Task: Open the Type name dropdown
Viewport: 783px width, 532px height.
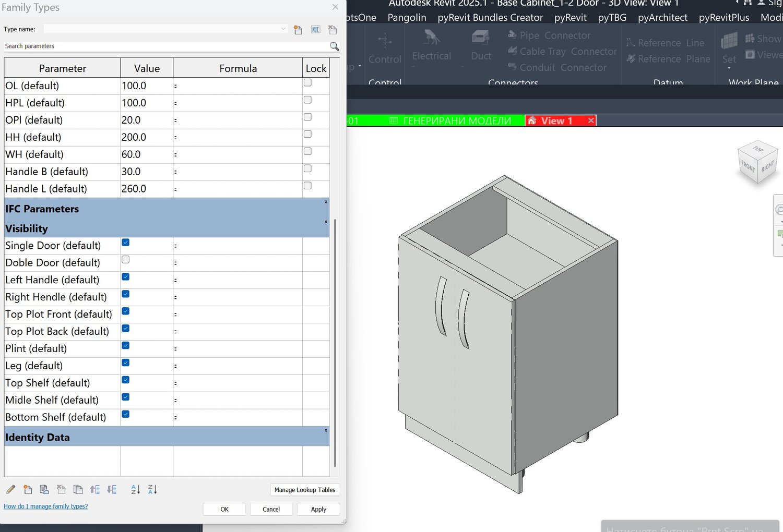Action: click(x=283, y=29)
